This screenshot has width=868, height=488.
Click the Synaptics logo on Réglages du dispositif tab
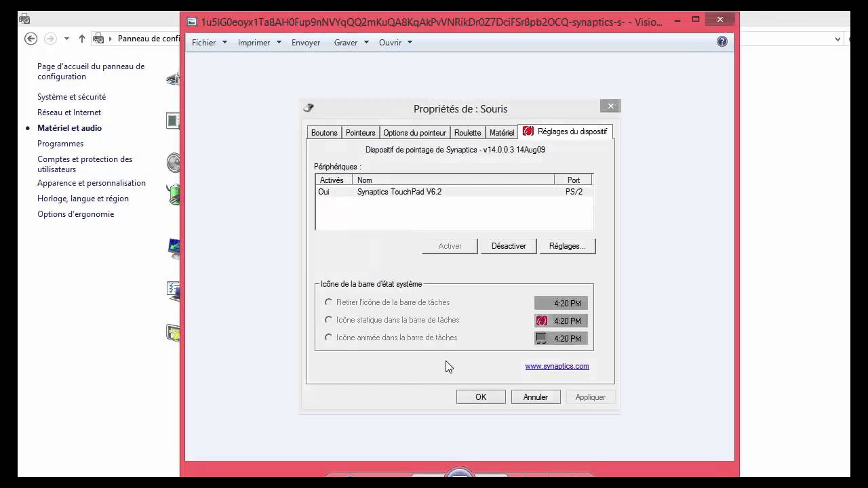tap(528, 131)
